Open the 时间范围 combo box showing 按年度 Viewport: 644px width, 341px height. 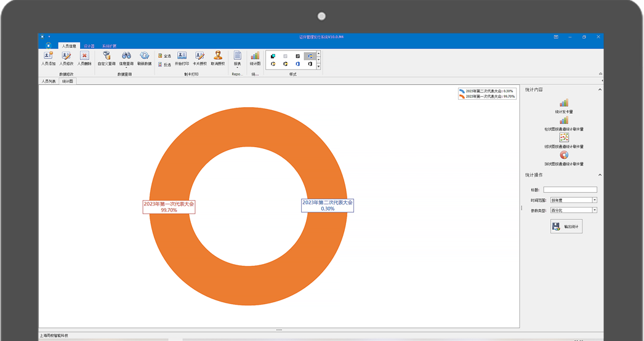pos(574,200)
